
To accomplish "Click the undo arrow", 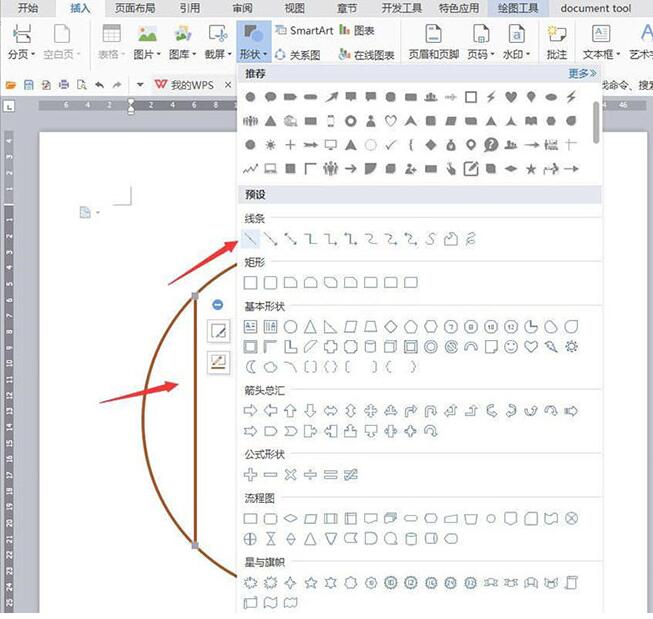I will pyautogui.click(x=100, y=85).
